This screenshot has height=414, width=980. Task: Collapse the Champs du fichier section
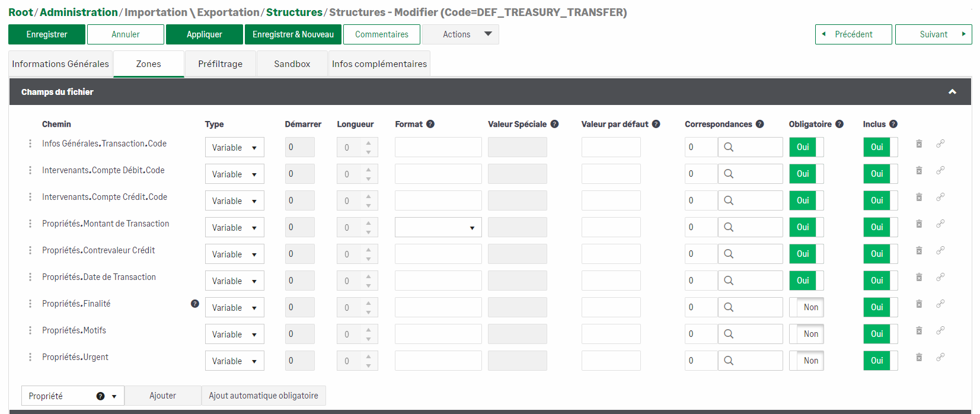[x=952, y=92]
